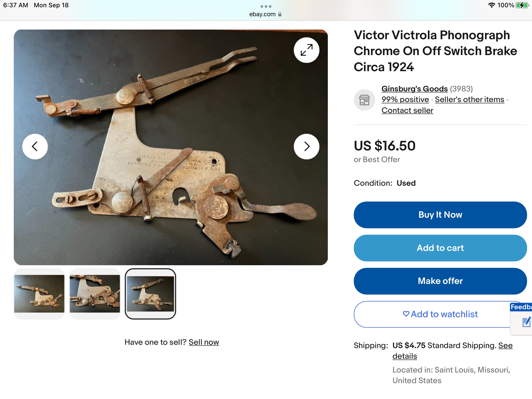Viewport: 532px width, 399px height.
Task: Select the third highlighted thumbnail
Action: [x=150, y=294]
